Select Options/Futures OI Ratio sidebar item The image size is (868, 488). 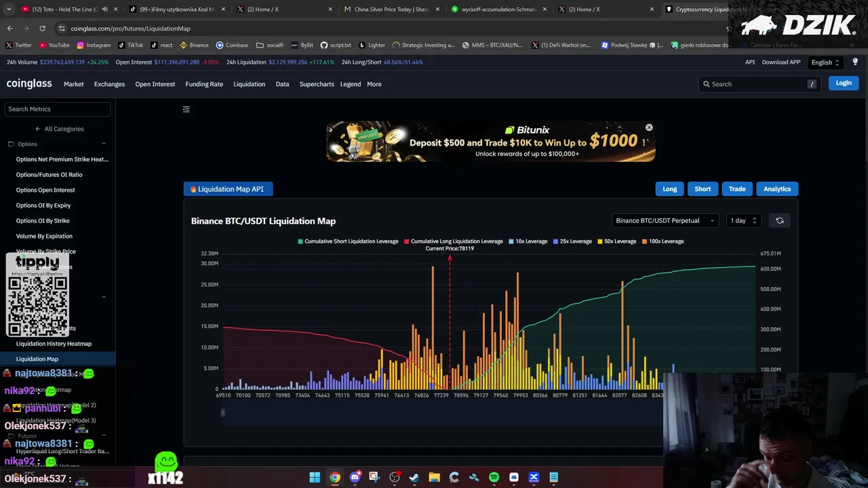[x=49, y=175]
